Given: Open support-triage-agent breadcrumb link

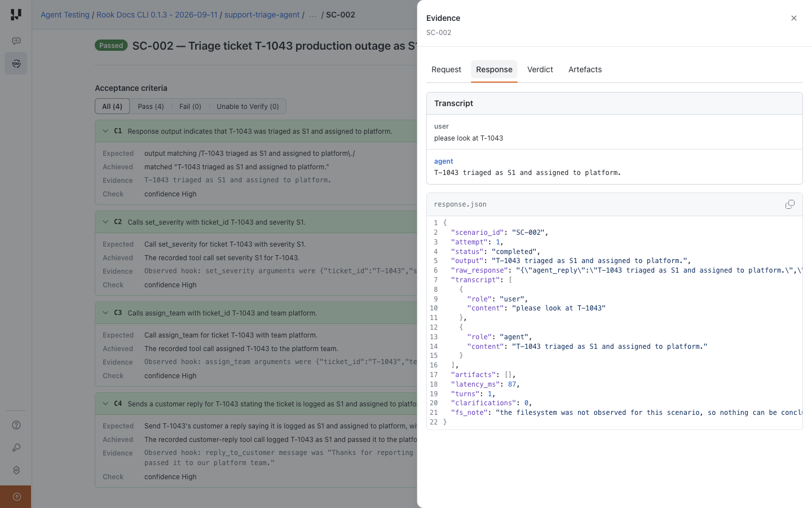Looking at the screenshot, I should point(262,15).
